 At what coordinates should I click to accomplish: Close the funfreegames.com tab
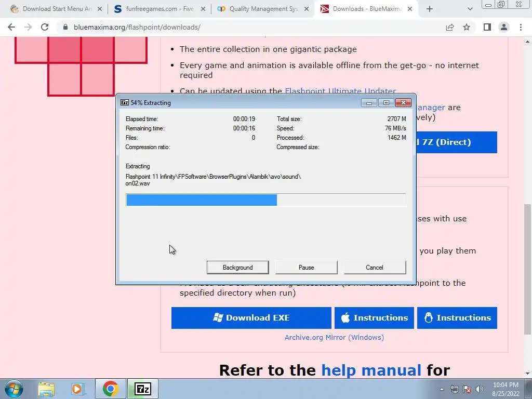[203, 9]
